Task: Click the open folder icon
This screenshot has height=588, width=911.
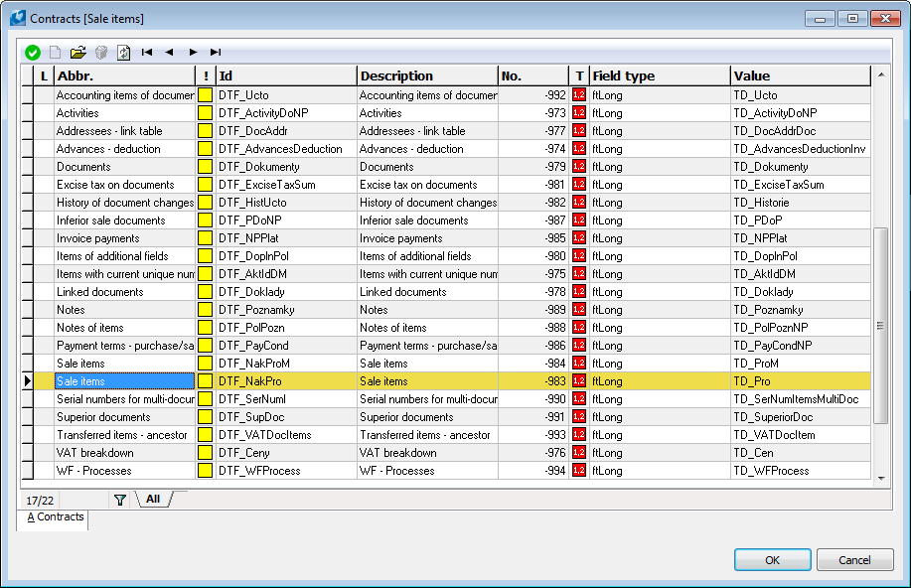Action: tap(77, 53)
